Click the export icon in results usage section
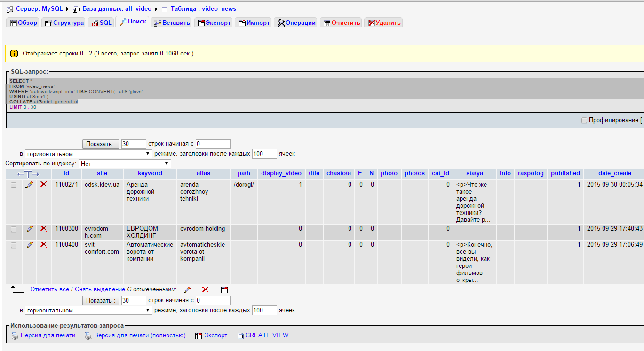This screenshot has width=644, height=351. (199, 335)
